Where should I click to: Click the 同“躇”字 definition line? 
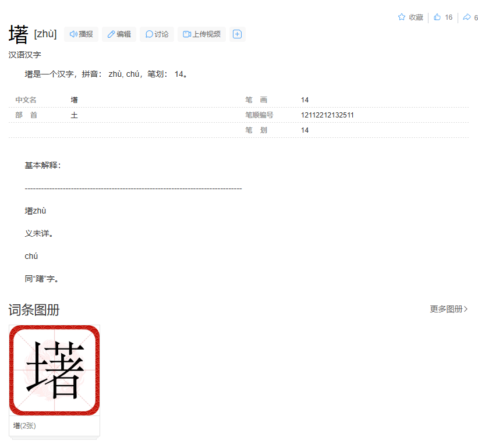[x=42, y=279]
